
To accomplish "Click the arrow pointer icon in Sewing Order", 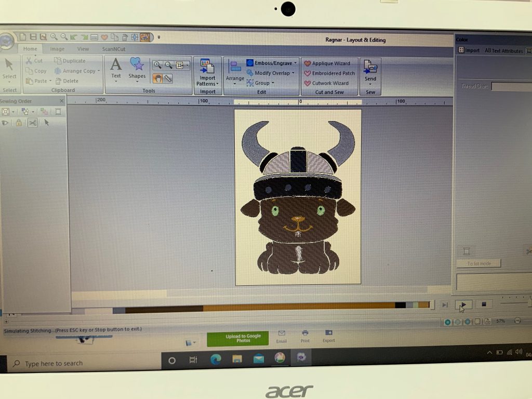I will point(46,123).
